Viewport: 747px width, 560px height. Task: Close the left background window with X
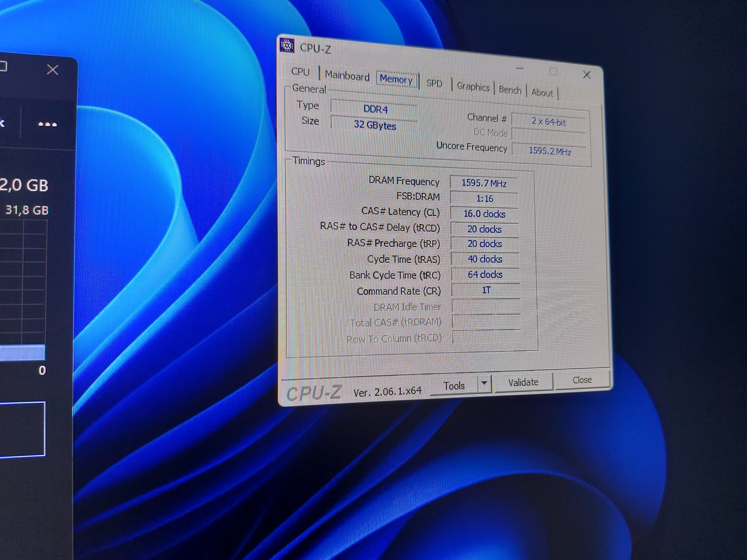click(52, 70)
